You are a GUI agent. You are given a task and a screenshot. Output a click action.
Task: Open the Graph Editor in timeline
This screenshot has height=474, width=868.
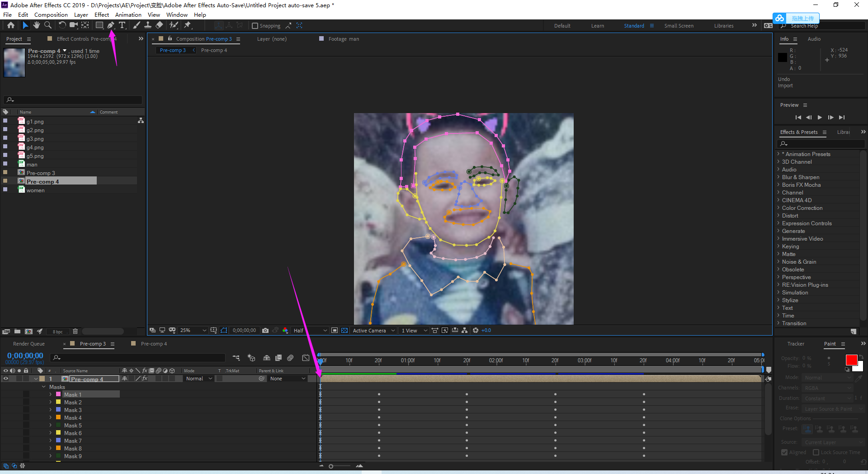[306, 358]
